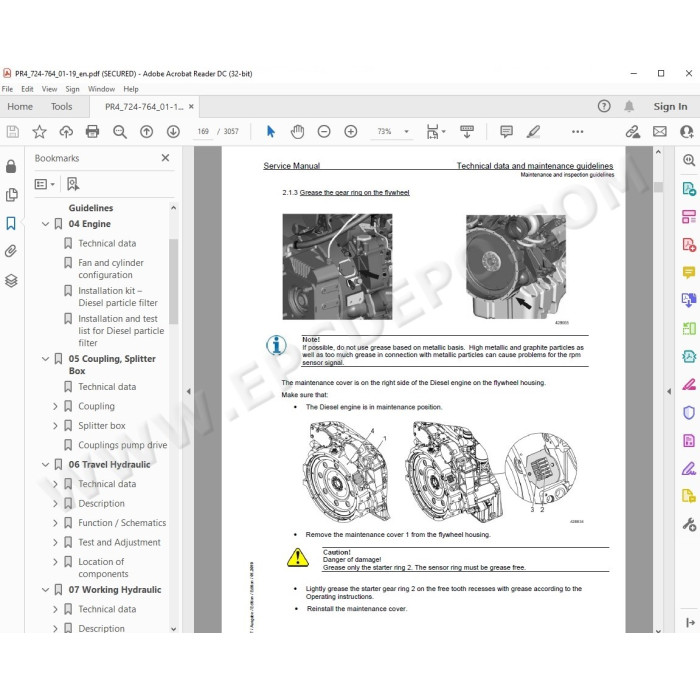Choose the Selection arrow tool

[x=271, y=132]
